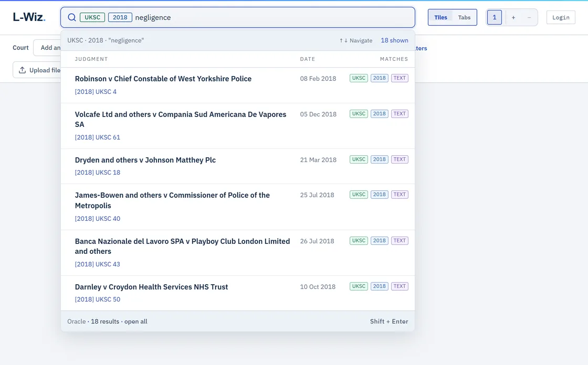Screen dimensions: 588x365
Task: Switch to Tabs view
Action: coord(464,17)
